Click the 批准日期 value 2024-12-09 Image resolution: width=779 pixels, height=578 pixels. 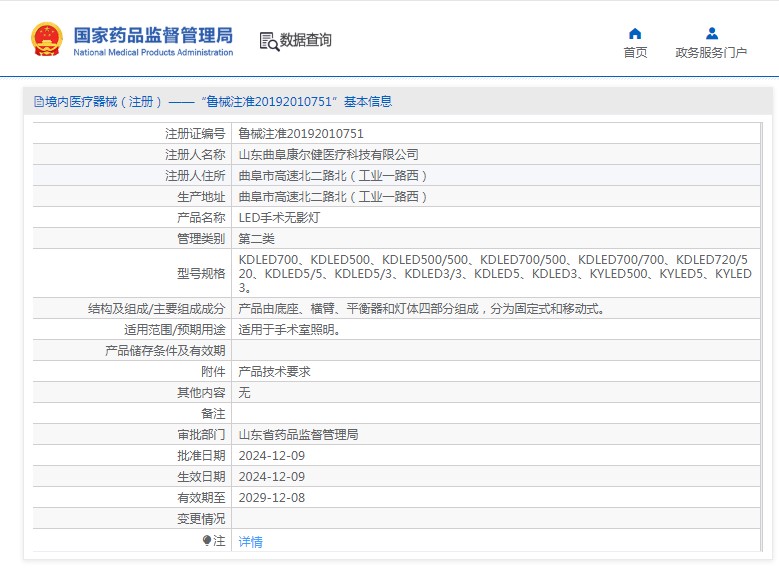pyautogui.click(x=272, y=455)
